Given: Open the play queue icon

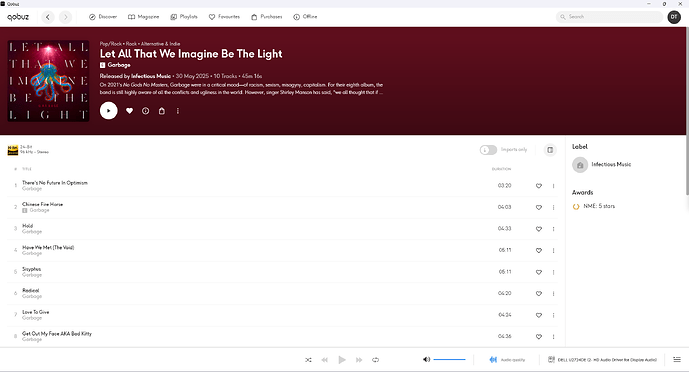Looking at the screenshot, I should [677, 360].
